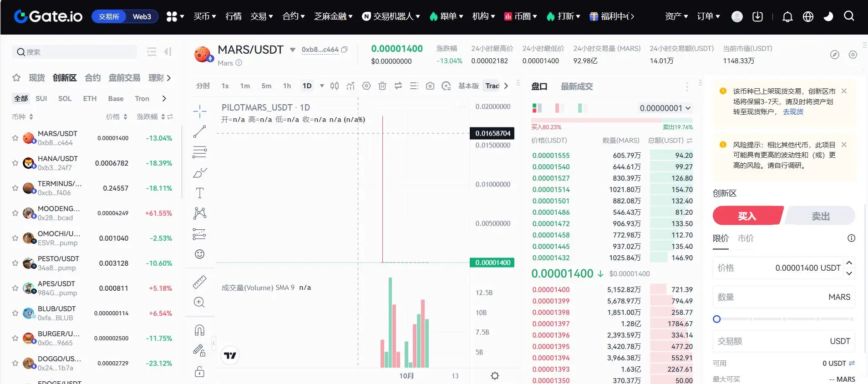Select the text annotation tool
This screenshot has height=384, width=868.
click(x=199, y=193)
